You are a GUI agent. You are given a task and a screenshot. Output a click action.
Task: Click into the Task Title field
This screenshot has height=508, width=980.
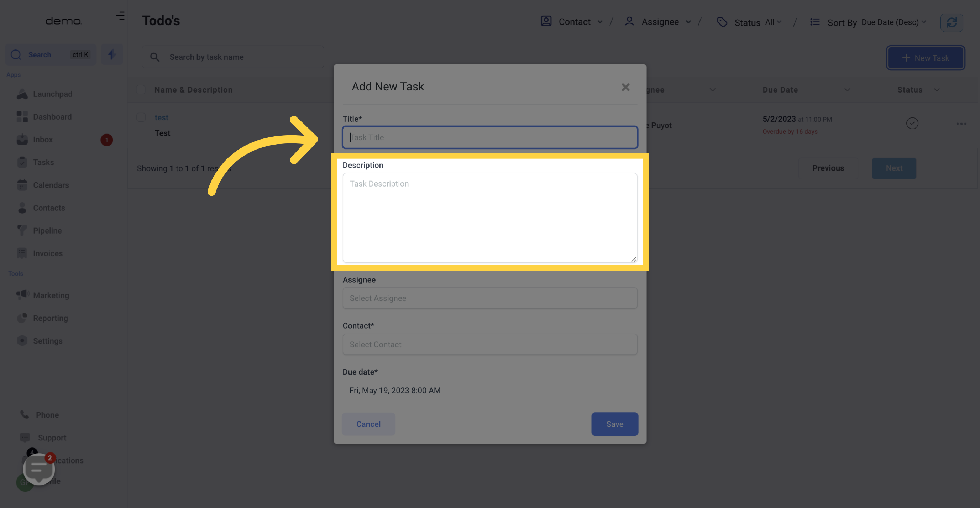tap(489, 137)
